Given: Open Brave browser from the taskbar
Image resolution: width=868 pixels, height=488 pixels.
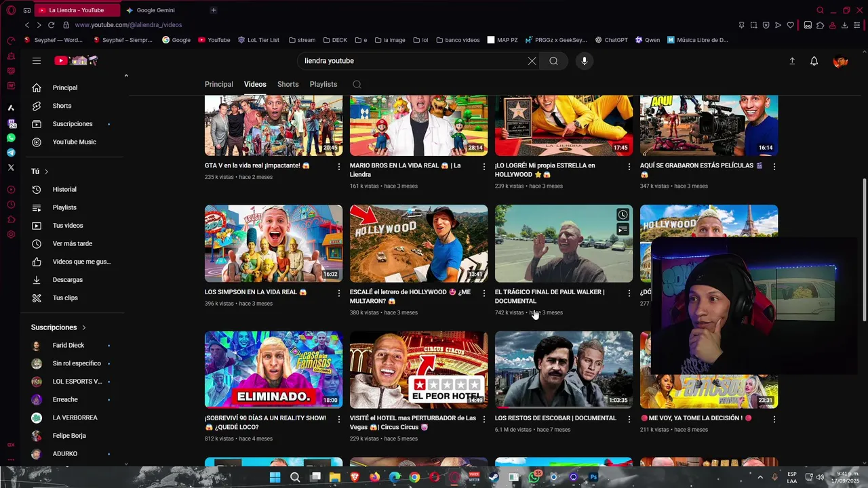Looking at the screenshot, I should 355,477.
